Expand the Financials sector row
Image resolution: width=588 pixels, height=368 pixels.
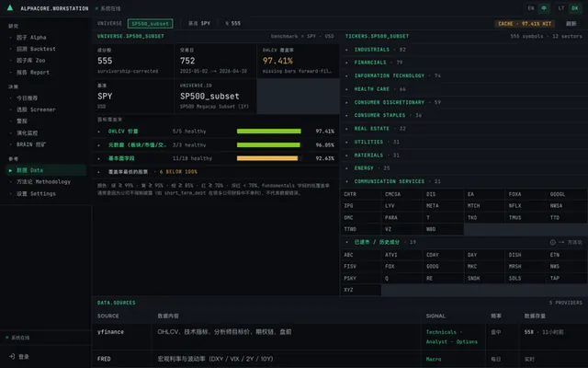tap(464, 63)
